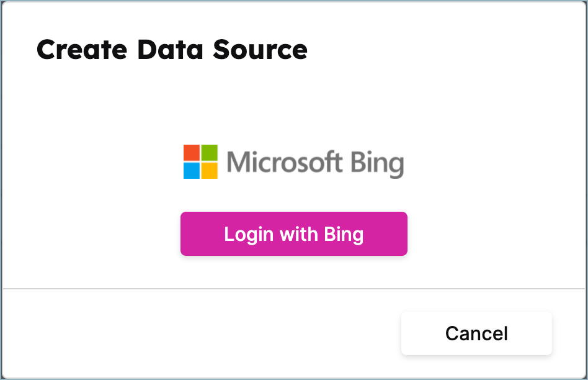Viewport: 588px width, 380px height.
Task: Select the word Microsoft in the logo
Action: (285, 161)
